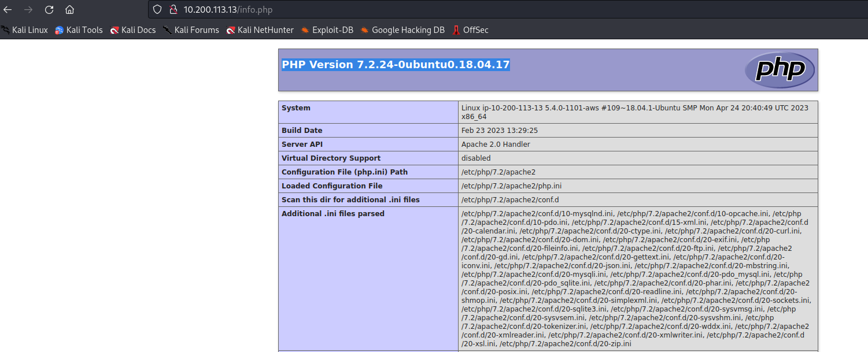Open the Exploit-DB bookmark
Screen dimensions: 868x352
pos(327,30)
